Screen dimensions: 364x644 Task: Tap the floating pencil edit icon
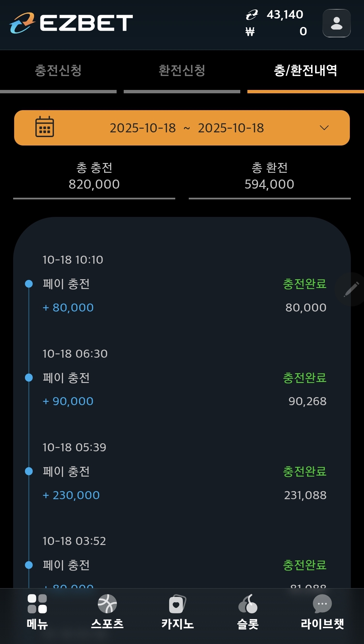351,289
